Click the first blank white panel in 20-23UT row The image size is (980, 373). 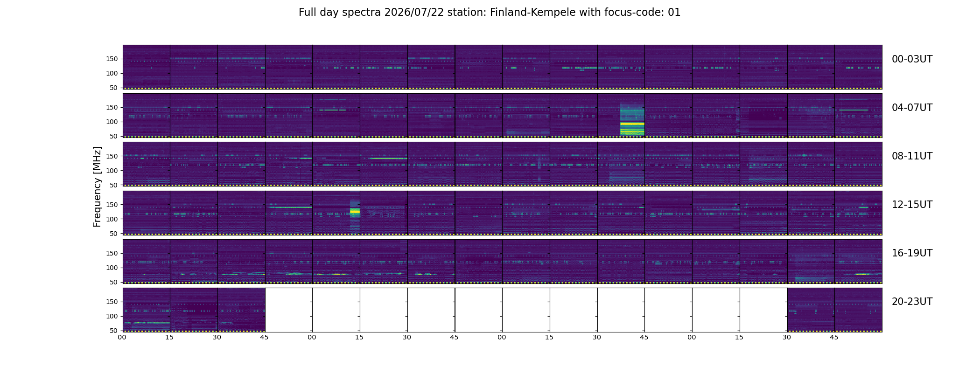[289, 310]
